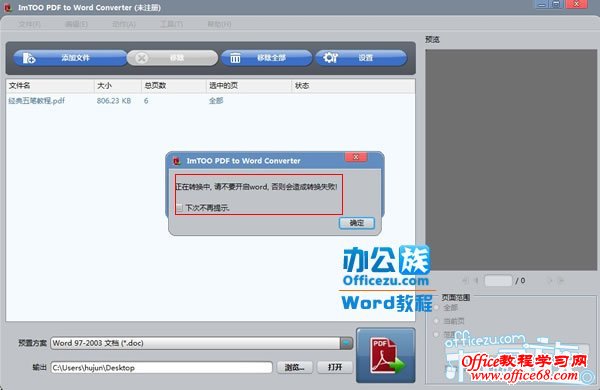Click the 全部 selected pages cell
Screen dimensions: 600x390
click(216, 101)
